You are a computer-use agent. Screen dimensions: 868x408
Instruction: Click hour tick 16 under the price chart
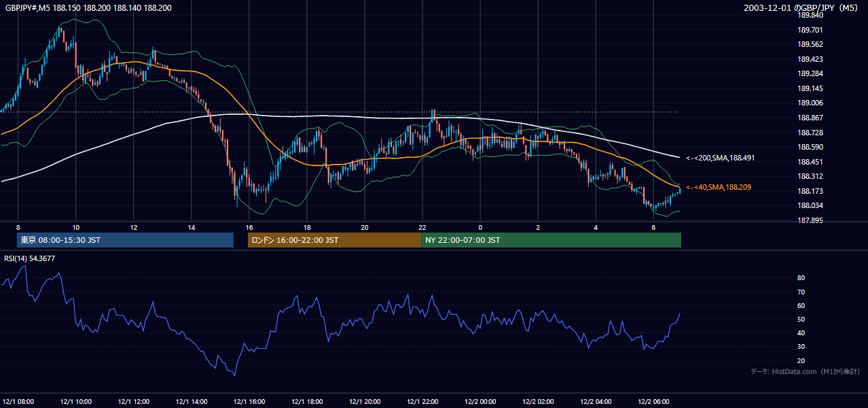249,227
